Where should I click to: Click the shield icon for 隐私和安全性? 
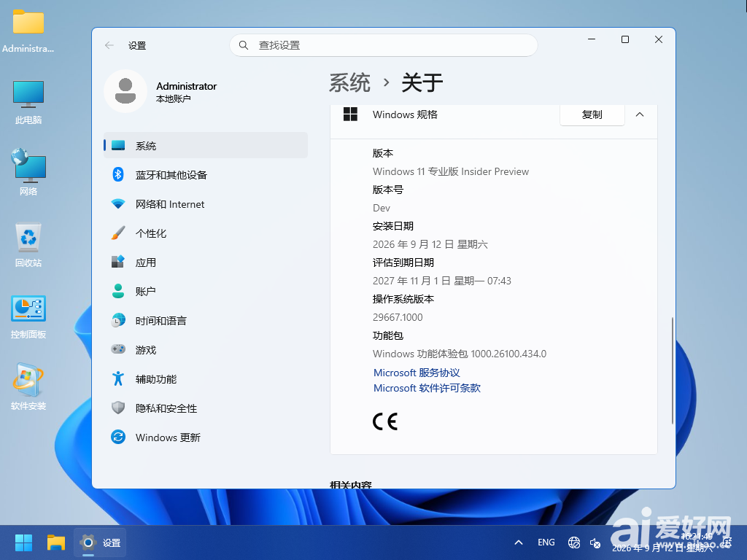point(118,408)
